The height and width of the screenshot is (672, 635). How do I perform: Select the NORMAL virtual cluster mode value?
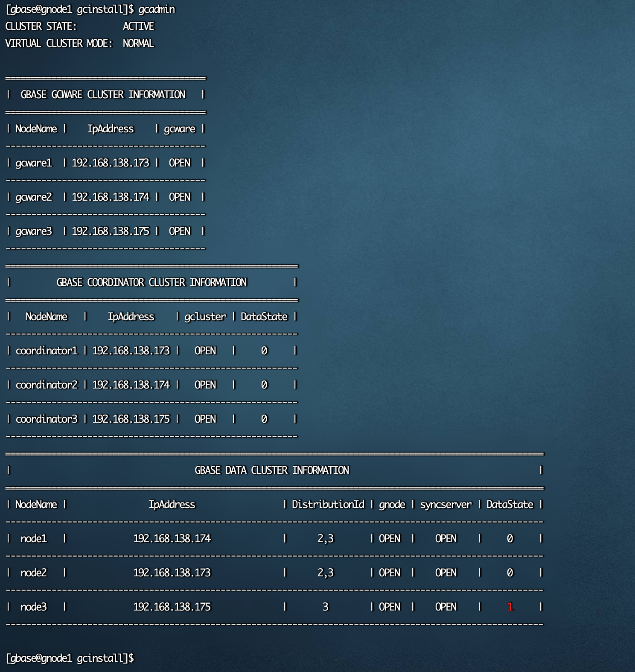click(139, 44)
